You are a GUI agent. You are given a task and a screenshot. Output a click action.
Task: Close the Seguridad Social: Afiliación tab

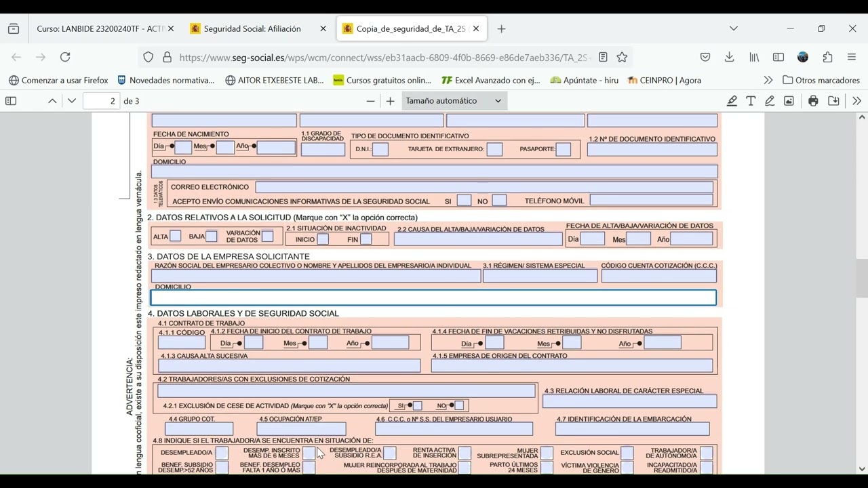click(x=323, y=29)
